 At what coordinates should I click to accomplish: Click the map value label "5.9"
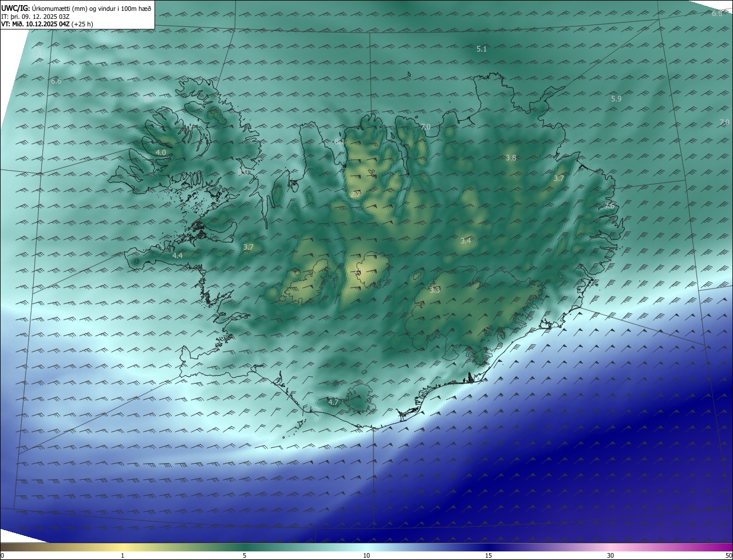[x=616, y=99]
